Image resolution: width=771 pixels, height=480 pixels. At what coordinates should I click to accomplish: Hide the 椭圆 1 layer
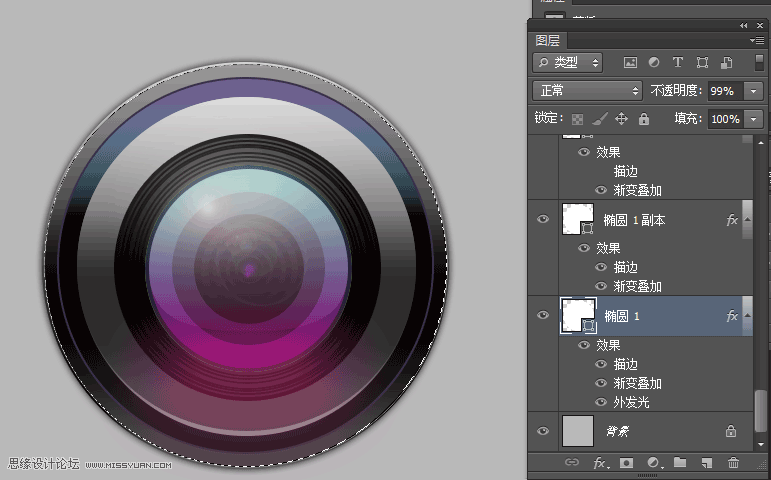click(x=543, y=315)
